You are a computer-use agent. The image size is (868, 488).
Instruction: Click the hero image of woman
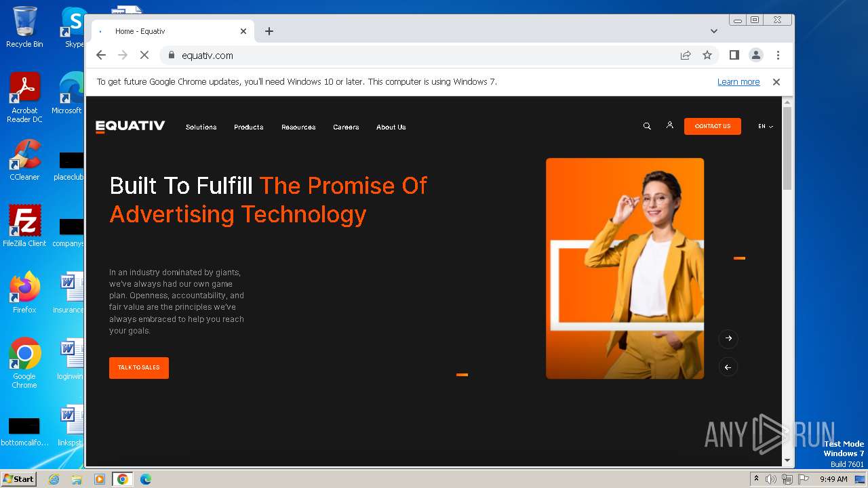pos(625,268)
